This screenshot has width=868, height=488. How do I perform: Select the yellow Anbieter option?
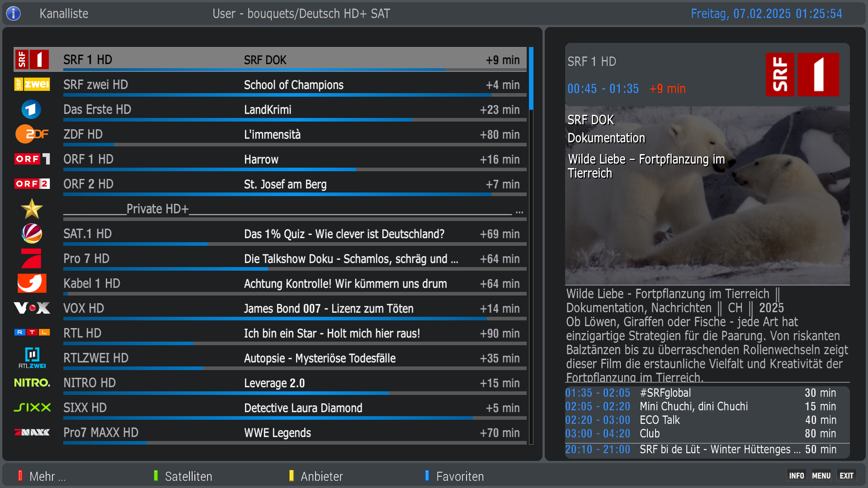[316, 476]
